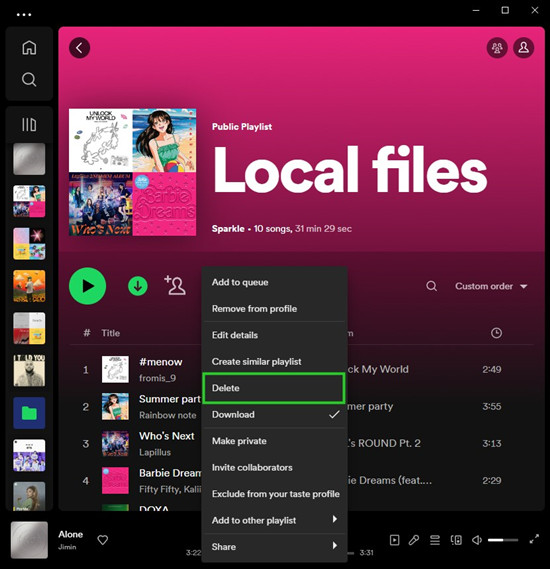Select the 2:49 duration of #menow

click(x=492, y=369)
